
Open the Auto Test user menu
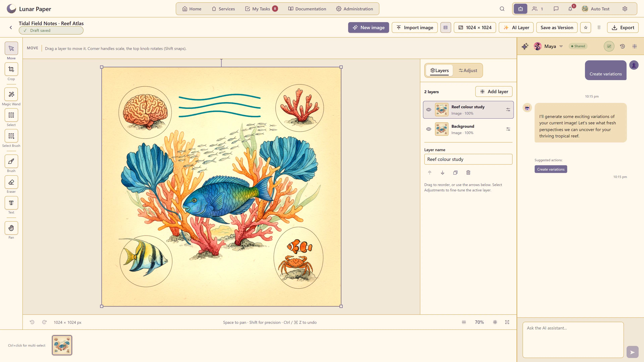pyautogui.click(x=596, y=9)
